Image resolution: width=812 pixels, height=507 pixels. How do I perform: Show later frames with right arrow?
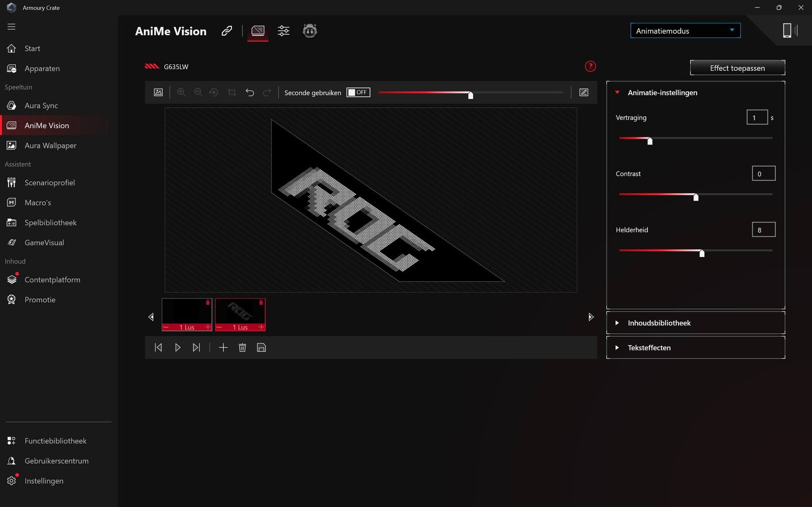(591, 317)
